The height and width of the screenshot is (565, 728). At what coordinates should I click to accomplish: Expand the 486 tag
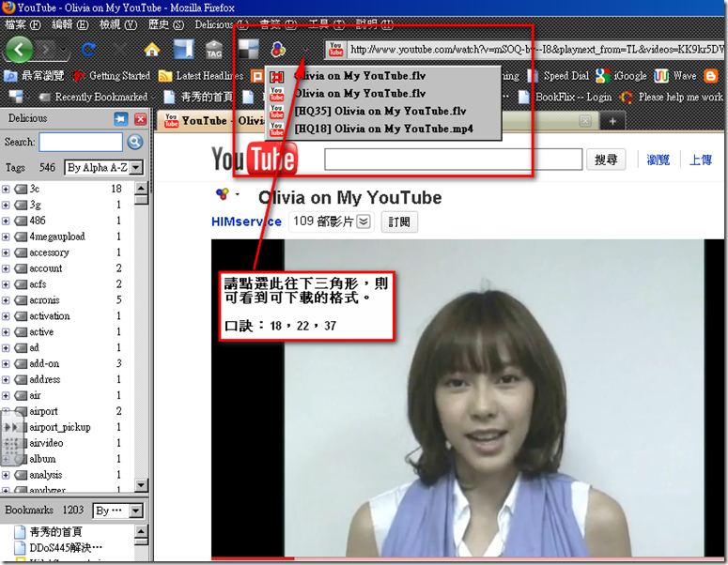(x=6, y=221)
